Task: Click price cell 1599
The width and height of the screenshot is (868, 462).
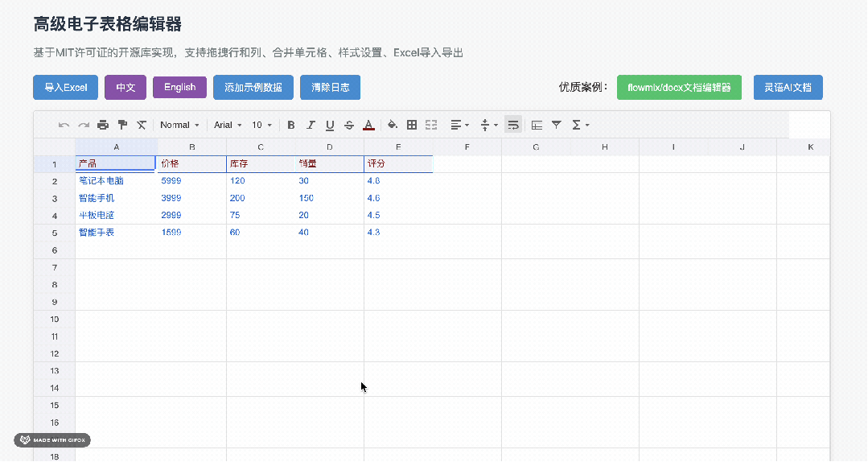Action: [x=192, y=233]
